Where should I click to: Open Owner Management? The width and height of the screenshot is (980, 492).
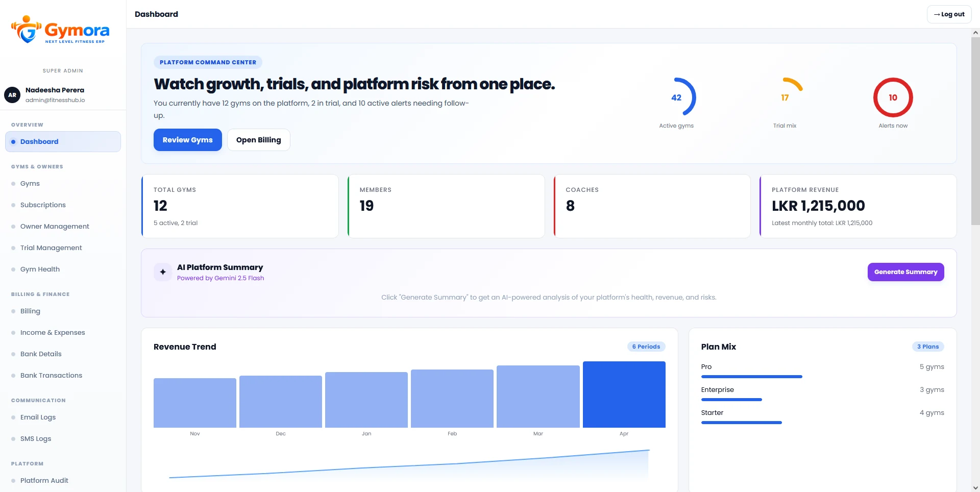pyautogui.click(x=63, y=226)
